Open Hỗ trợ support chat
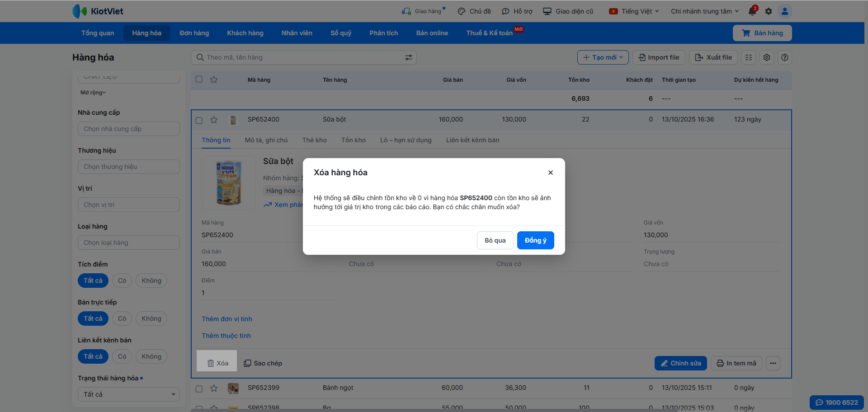 pos(517,11)
